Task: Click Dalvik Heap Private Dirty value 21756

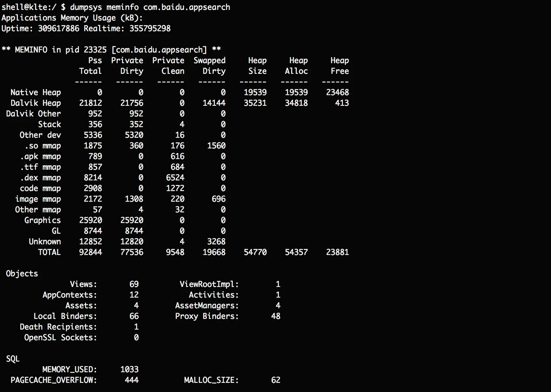Action: pyautogui.click(x=132, y=103)
